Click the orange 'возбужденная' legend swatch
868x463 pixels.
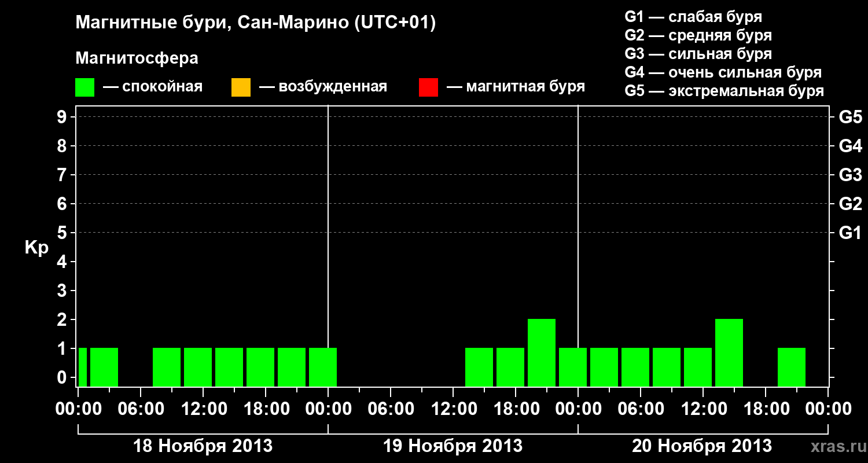tap(241, 87)
